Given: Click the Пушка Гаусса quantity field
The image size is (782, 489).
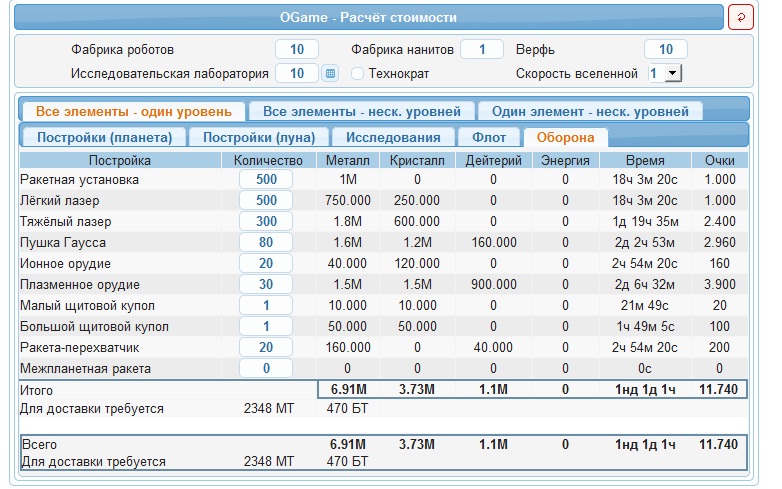Looking at the screenshot, I should (266, 242).
